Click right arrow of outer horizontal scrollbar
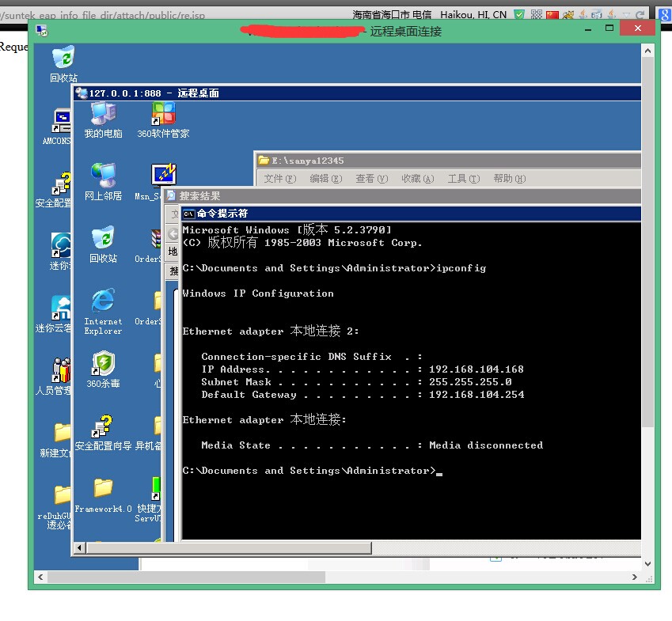 (x=634, y=577)
